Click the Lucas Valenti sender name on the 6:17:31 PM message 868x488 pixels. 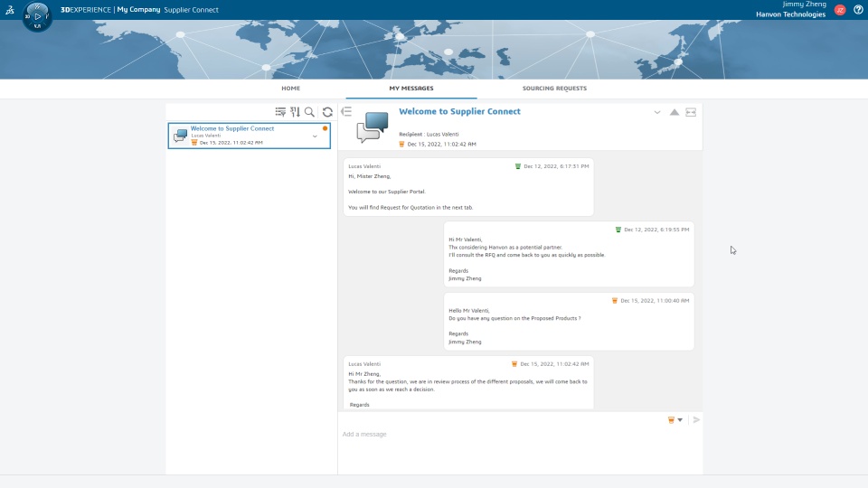(x=364, y=166)
